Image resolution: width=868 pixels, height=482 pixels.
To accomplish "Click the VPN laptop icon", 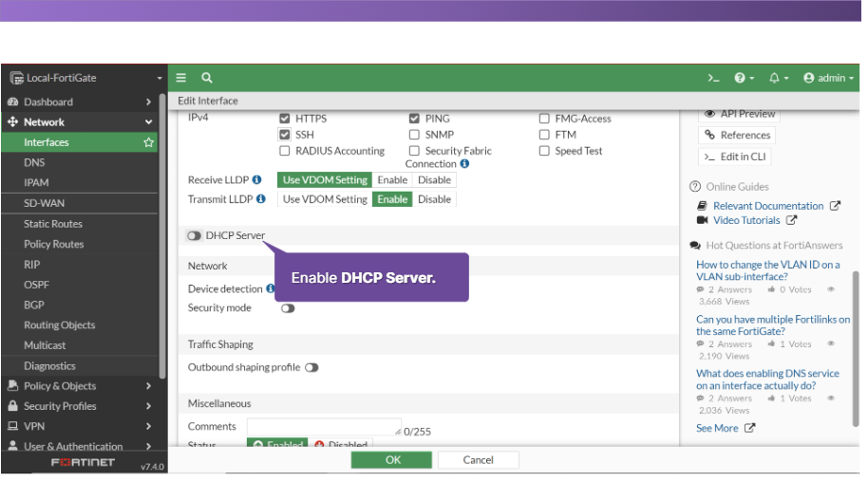I will pos(12,426).
